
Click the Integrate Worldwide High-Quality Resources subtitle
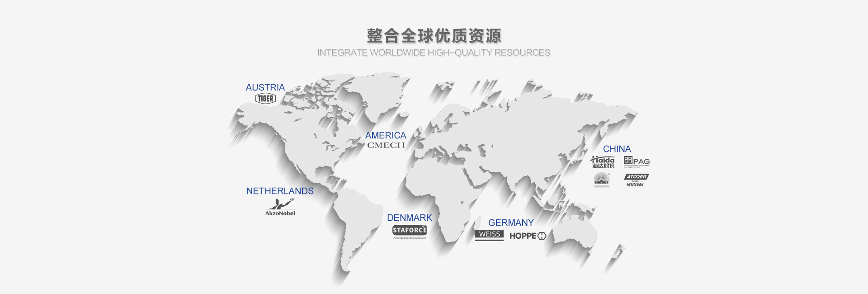coord(434,52)
